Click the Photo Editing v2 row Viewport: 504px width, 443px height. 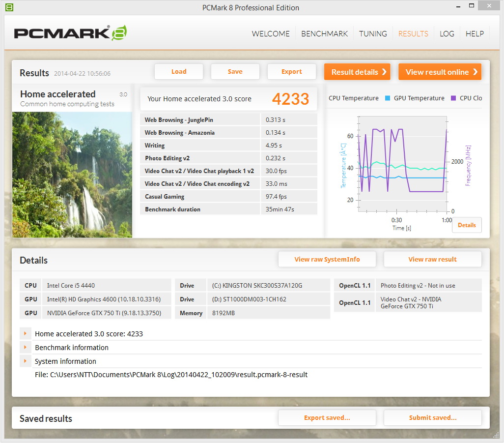228,158
